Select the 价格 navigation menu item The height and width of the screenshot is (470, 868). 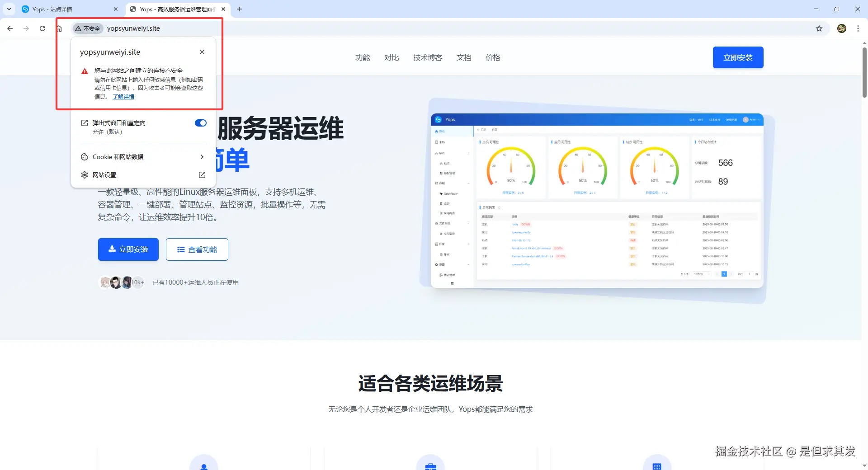click(x=493, y=57)
